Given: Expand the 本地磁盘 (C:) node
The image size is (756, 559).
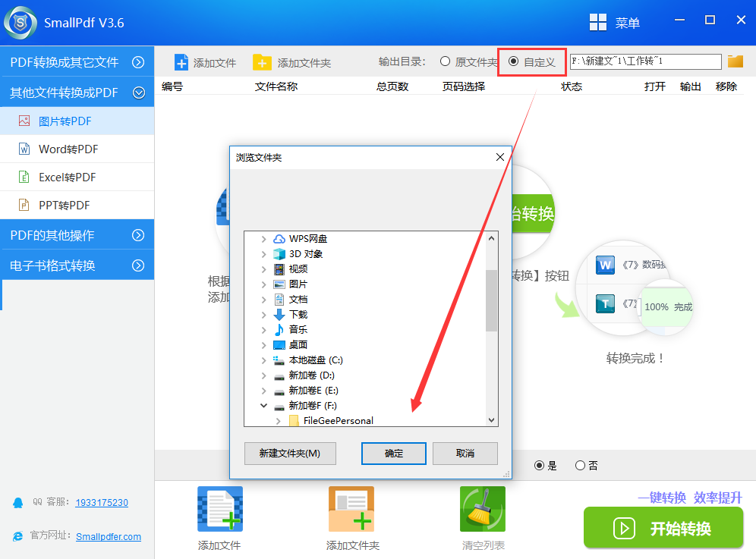Looking at the screenshot, I should coord(263,360).
